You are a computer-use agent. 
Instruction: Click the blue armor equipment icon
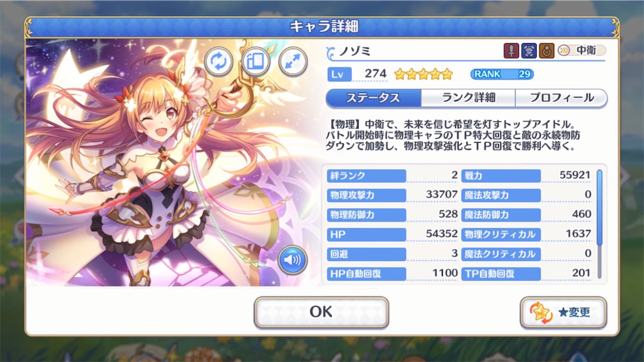[x=528, y=51]
